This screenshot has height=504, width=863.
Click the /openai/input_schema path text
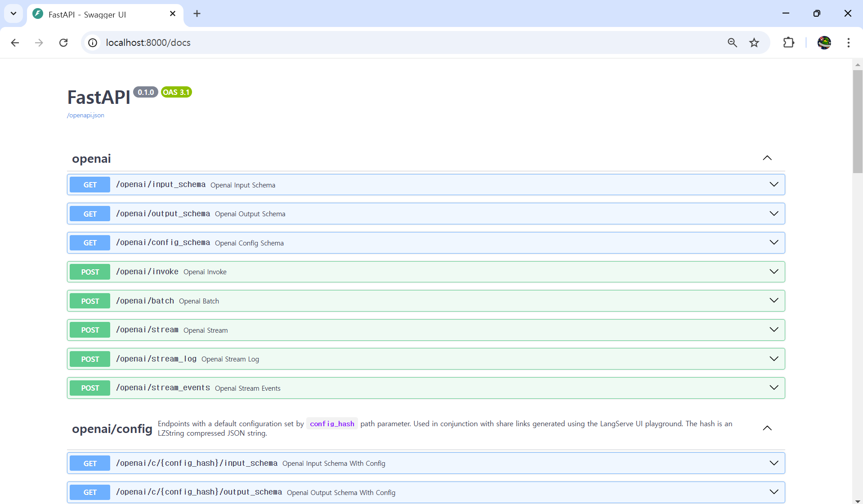pyautogui.click(x=161, y=185)
